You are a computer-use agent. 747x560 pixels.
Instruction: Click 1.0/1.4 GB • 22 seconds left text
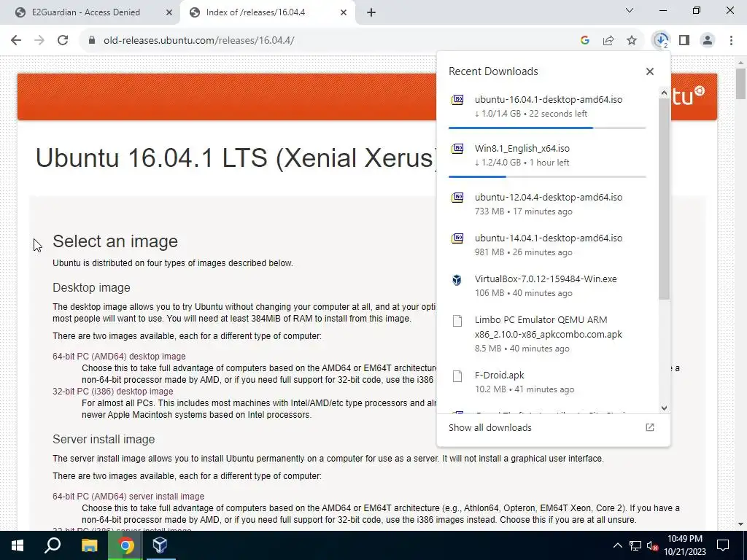click(x=531, y=114)
